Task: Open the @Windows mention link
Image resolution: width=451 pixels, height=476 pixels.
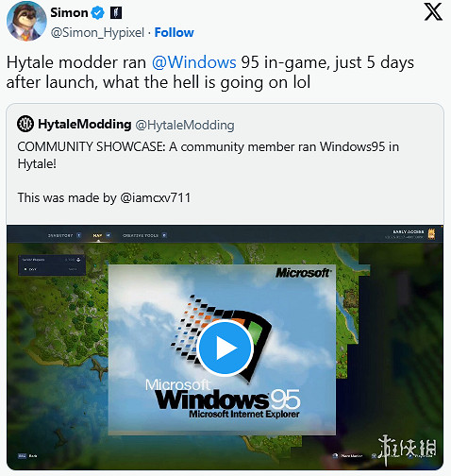Action: pos(193,62)
